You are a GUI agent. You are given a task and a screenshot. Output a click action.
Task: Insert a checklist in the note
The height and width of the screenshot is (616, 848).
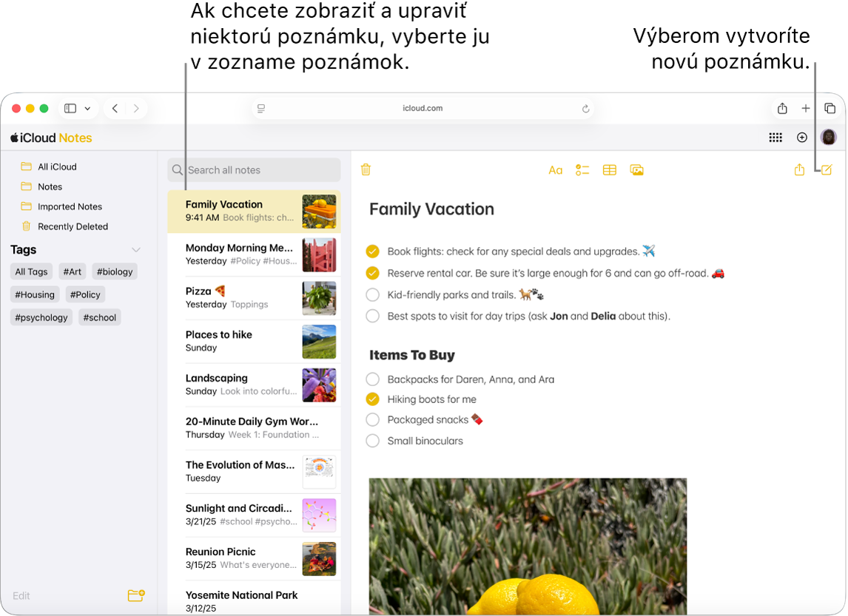coord(582,170)
